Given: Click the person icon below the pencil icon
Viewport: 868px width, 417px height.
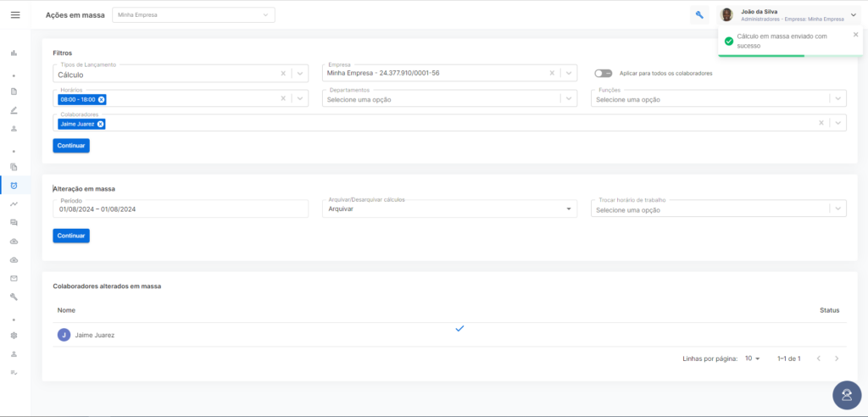Looking at the screenshot, I should coord(14,129).
